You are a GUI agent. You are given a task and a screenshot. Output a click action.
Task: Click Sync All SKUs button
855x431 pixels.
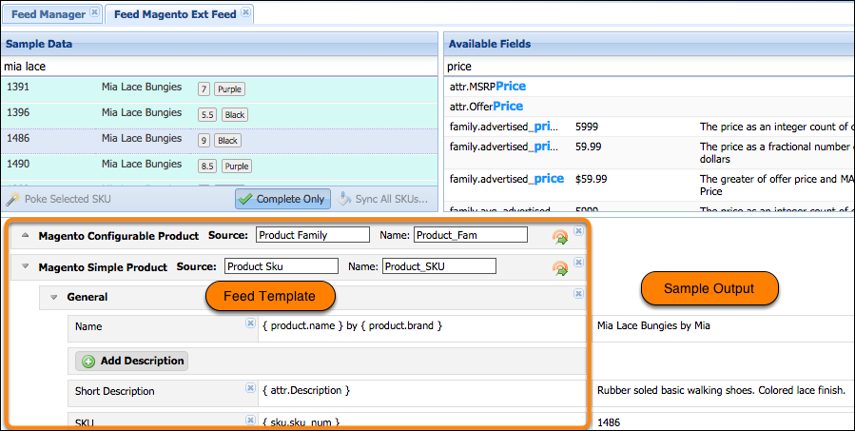[383, 199]
